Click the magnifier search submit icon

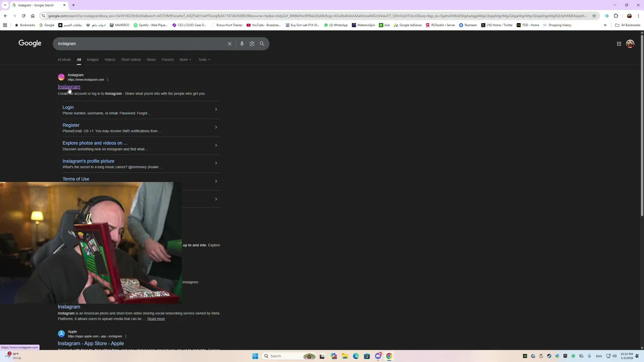click(x=262, y=44)
